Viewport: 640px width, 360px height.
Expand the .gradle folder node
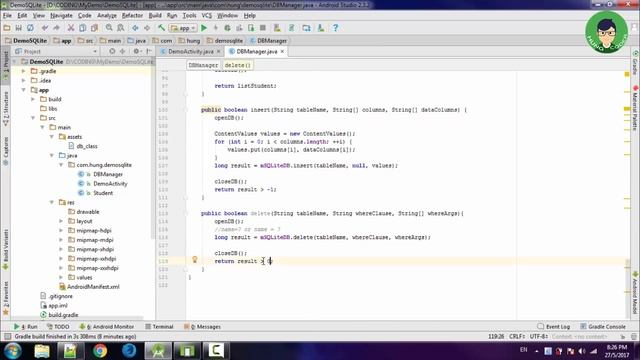[x=24, y=71]
